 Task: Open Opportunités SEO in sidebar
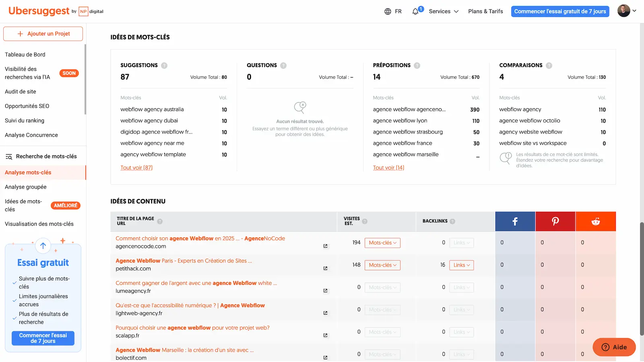pos(27,106)
